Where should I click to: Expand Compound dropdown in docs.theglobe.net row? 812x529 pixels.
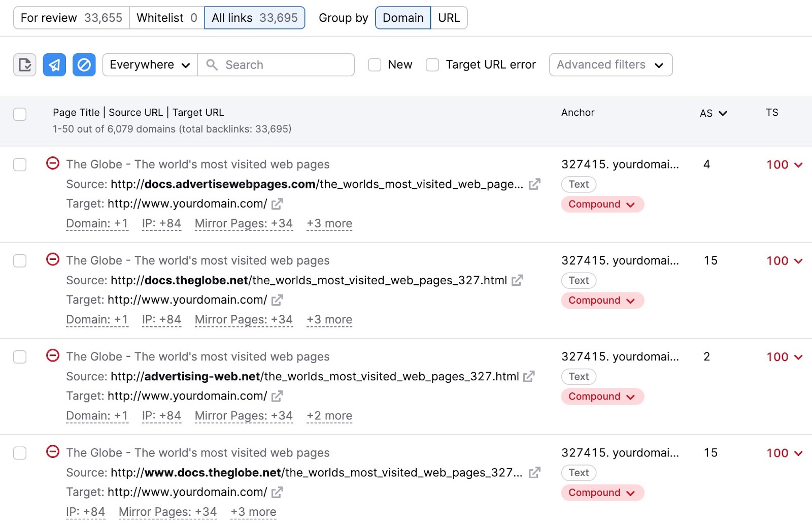pyautogui.click(x=602, y=300)
